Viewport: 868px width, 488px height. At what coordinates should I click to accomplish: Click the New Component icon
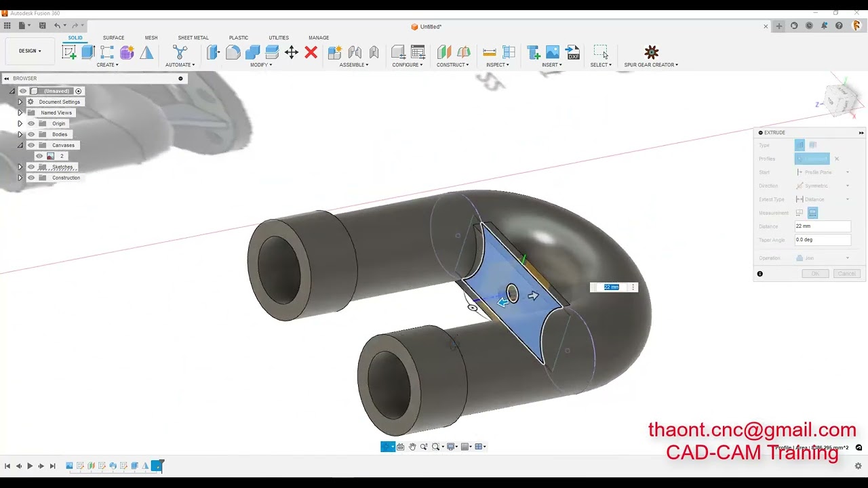click(x=335, y=52)
